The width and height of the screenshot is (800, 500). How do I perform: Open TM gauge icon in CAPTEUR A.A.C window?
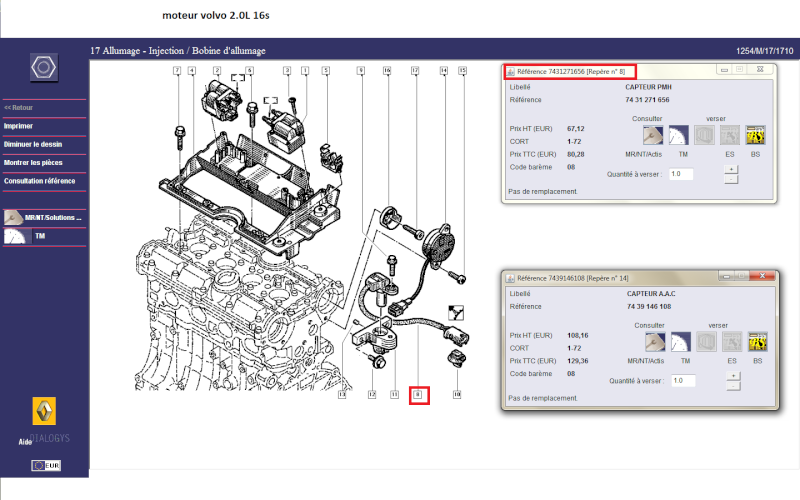(x=681, y=342)
